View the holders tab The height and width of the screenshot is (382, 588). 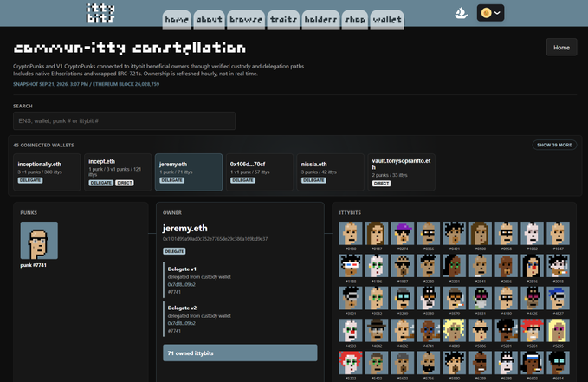pos(320,20)
